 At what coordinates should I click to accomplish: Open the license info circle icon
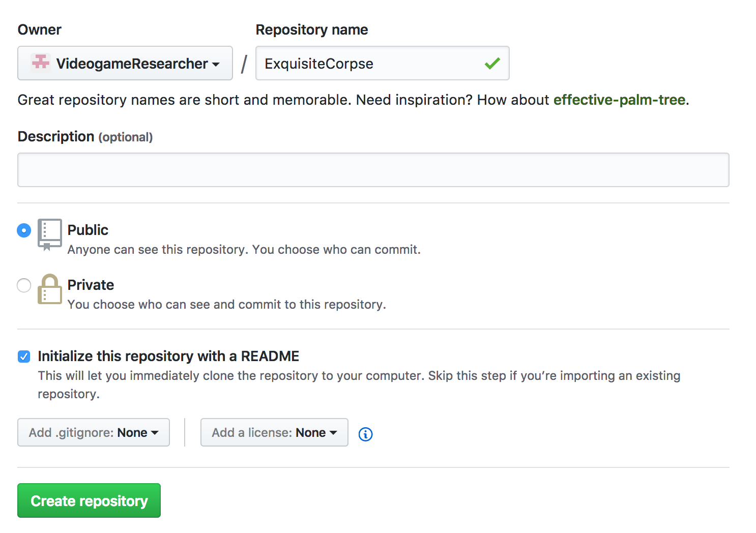[365, 434]
